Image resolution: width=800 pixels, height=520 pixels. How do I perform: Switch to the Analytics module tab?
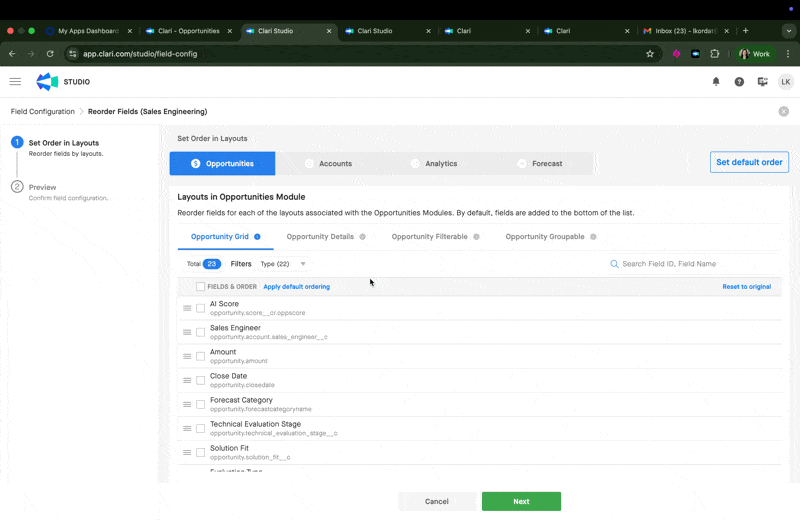point(434,163)
